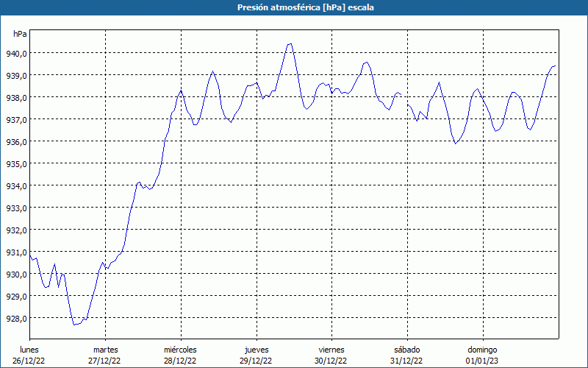The height and width of the screenshot is (368, 588).
Task: Click the 940,0 axis value
Action: pyautogui.click(x=16, y=53)
